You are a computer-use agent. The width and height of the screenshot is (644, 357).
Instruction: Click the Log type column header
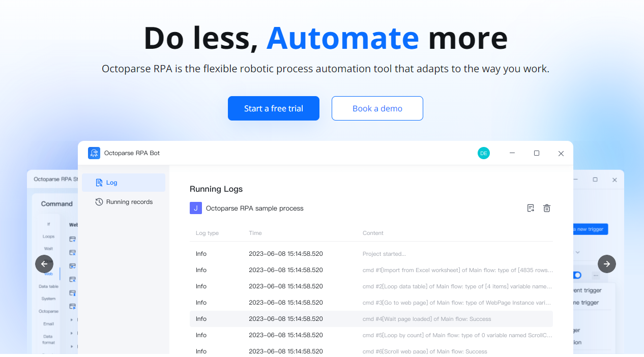coord(207,233)
